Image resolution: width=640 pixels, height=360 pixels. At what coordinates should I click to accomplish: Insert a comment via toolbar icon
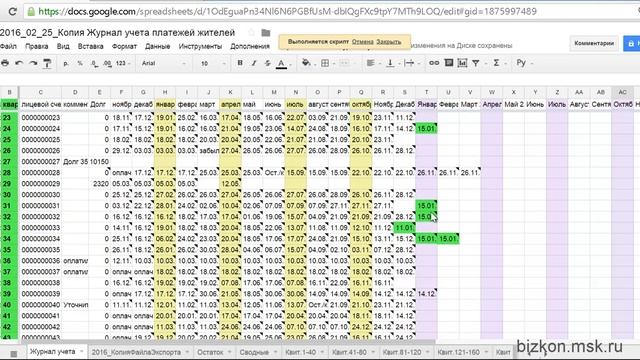[x=449, y=63]
